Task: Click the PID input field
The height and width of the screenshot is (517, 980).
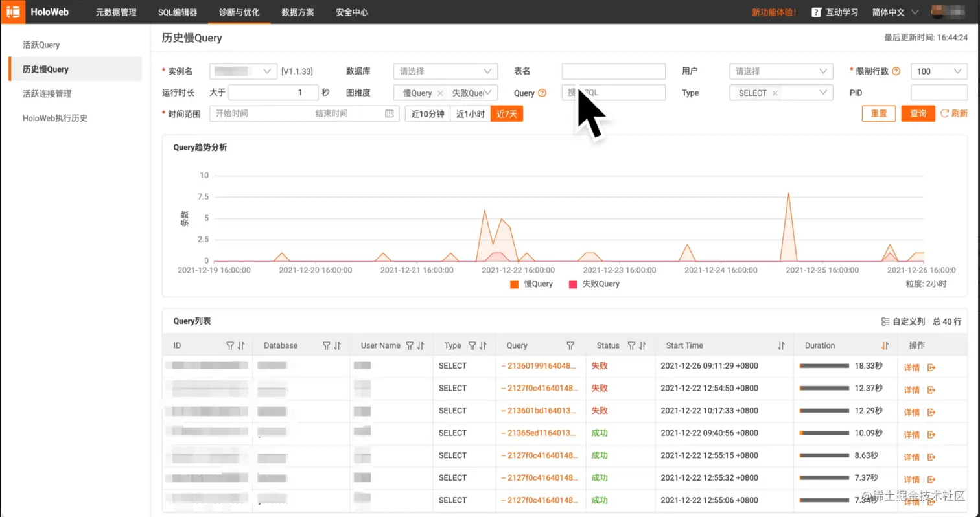Action: (x=939, y=93)
